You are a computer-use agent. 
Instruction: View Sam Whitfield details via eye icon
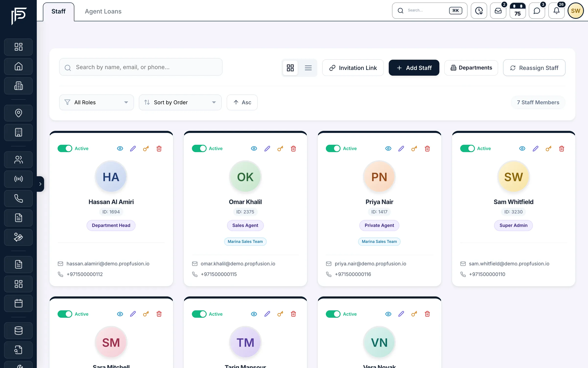[x=522, y=148]
